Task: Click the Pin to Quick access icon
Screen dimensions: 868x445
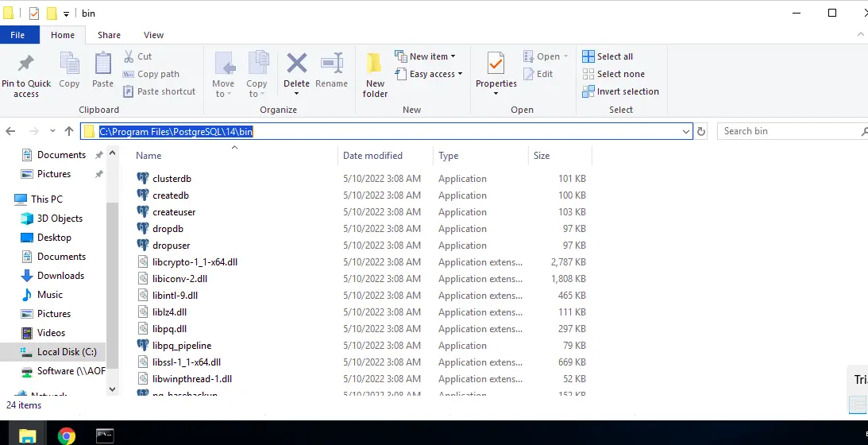Action: (x=26, y=64)
